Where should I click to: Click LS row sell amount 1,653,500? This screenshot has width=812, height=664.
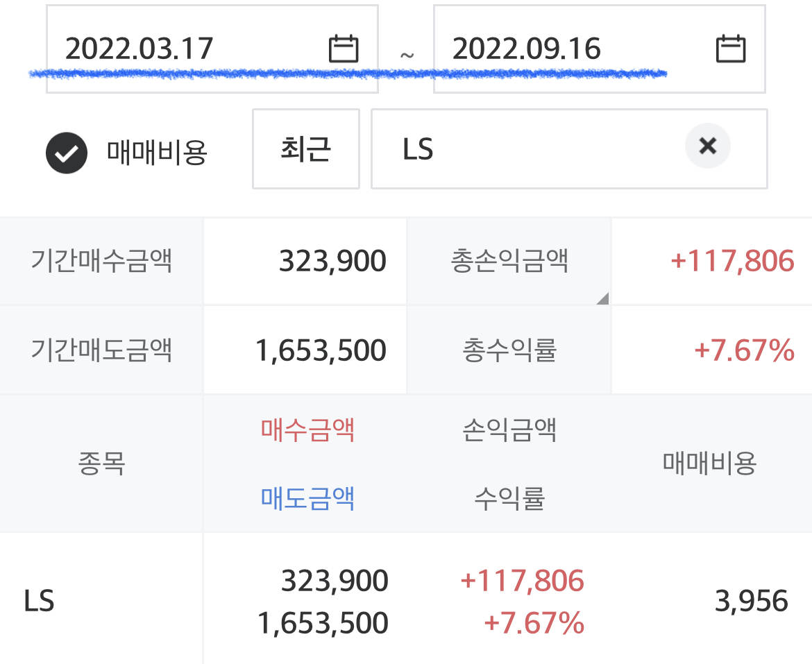tap(323, 622)
